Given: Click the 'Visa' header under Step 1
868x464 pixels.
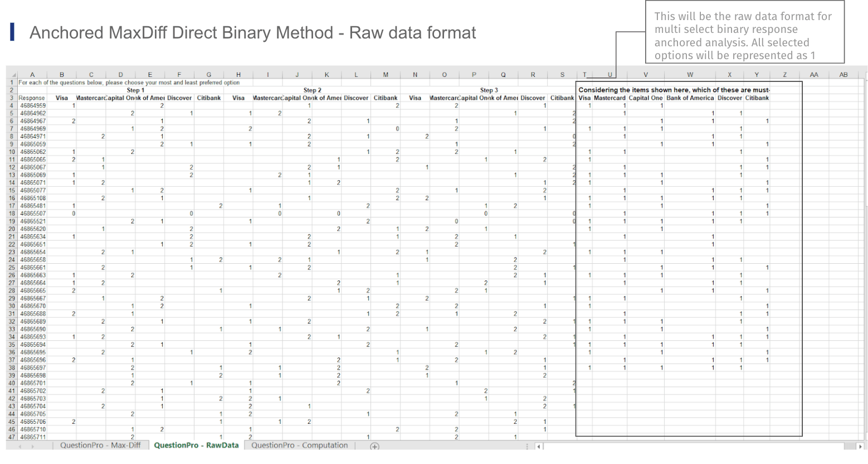Looking at the screenshot, I should click(x=62, y=98).
